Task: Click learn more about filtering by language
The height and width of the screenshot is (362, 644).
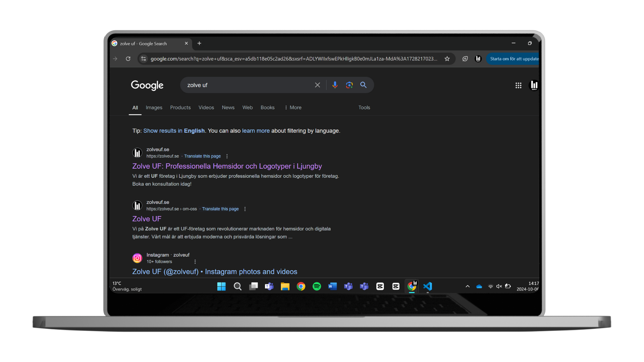Action: pos(256,130)
